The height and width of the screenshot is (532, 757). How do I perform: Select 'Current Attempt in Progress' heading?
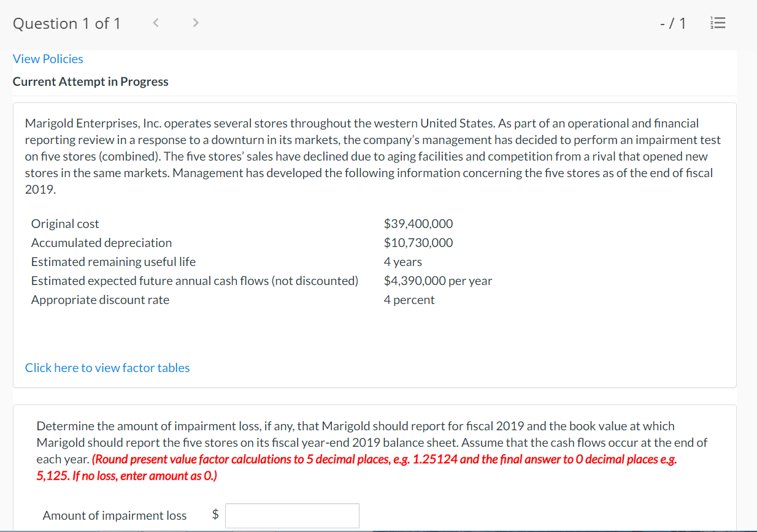(91, 82)
